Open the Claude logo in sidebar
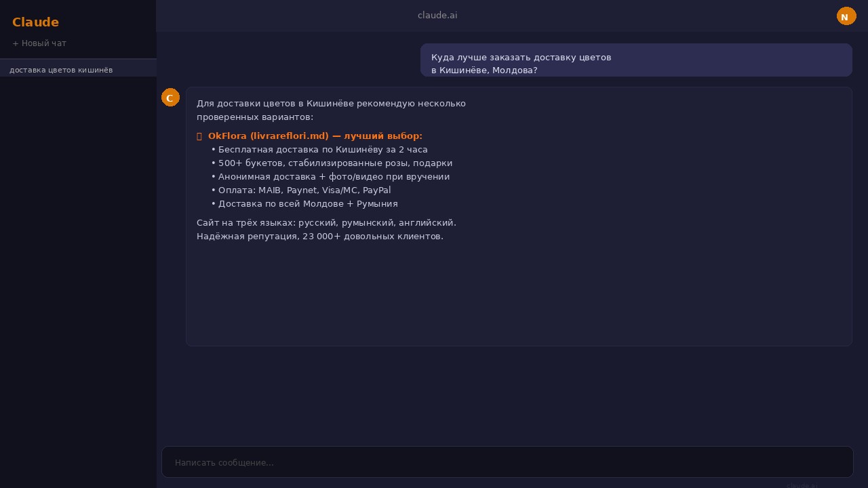The image size is (868, 488). click(35, 22)
